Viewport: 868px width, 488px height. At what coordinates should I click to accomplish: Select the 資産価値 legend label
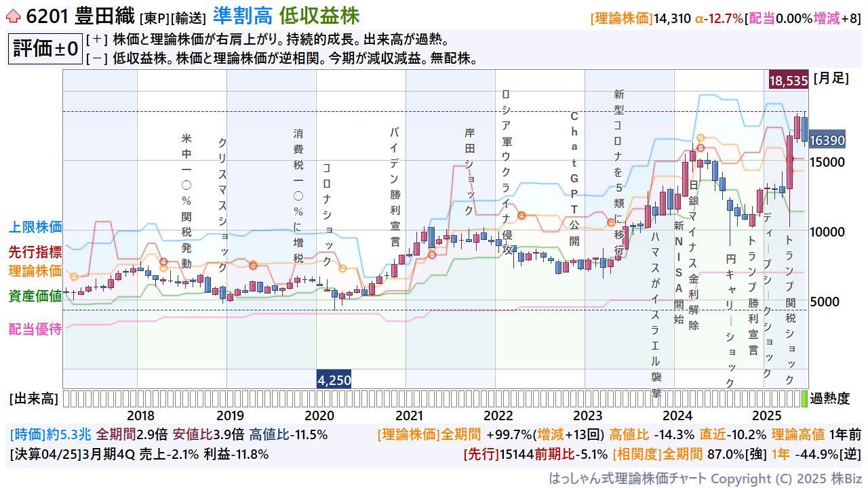tap(35, 296)
